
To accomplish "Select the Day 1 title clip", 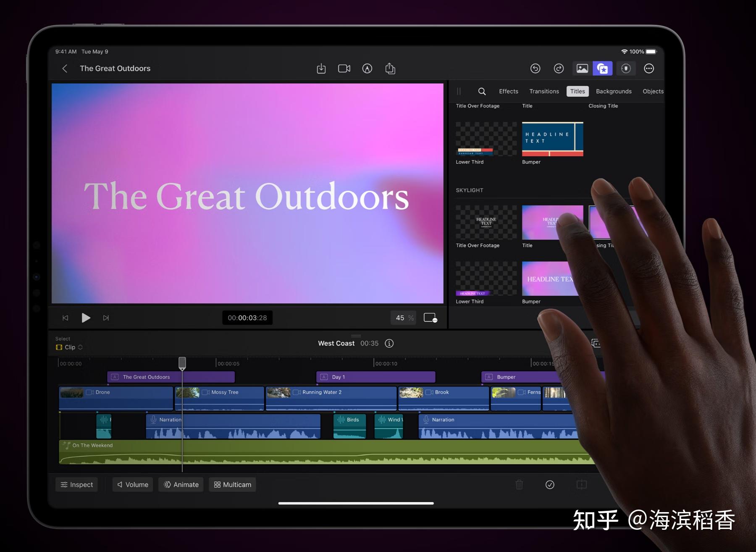I will point(376,377).
